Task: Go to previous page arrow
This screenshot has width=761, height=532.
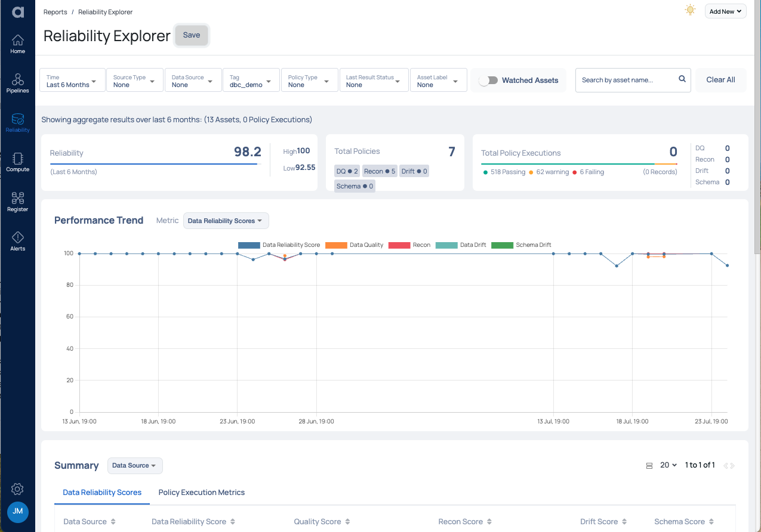Action: [726, 466]
